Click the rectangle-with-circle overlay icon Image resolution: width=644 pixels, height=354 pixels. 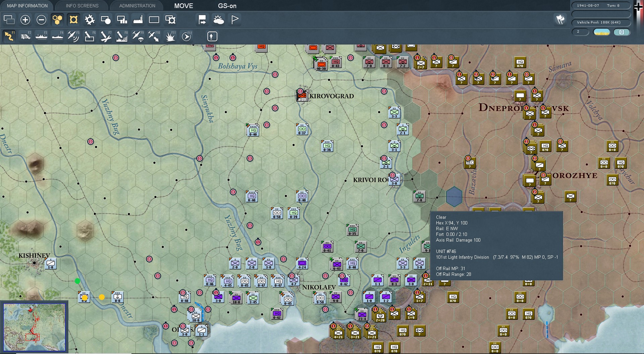point(106,20)
